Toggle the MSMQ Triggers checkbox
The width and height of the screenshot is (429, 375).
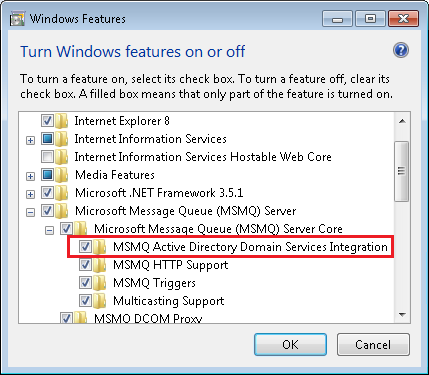pyautogui.click(x=85, y=283)
